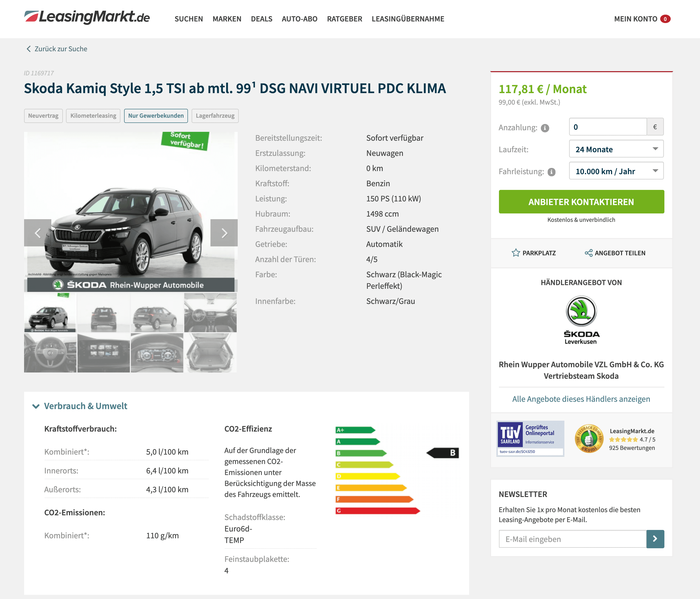Select the steering wheel thumbnail
This screenshot has height=599, width=700.
[50, 353]
